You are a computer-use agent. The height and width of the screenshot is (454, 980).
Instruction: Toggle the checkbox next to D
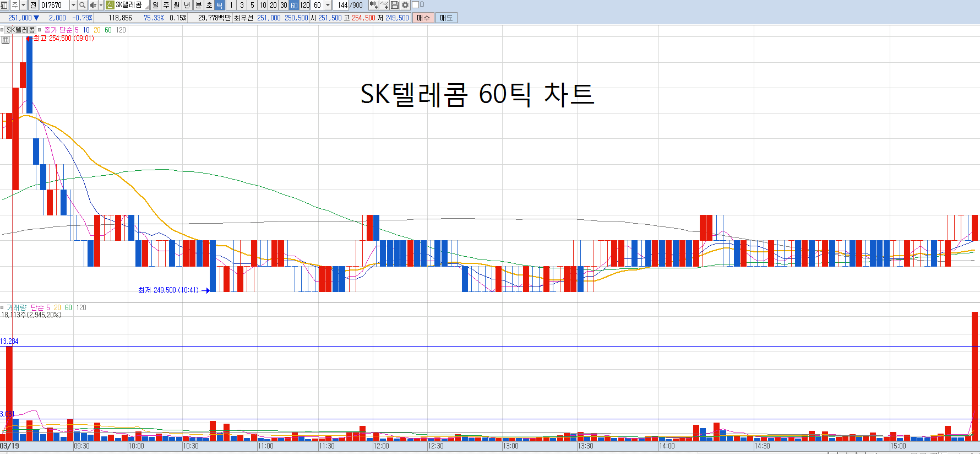coord(416,5)
